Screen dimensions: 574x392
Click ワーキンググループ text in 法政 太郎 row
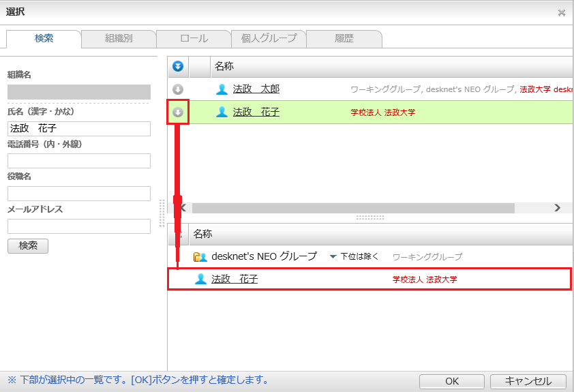(x=386, y=89)
